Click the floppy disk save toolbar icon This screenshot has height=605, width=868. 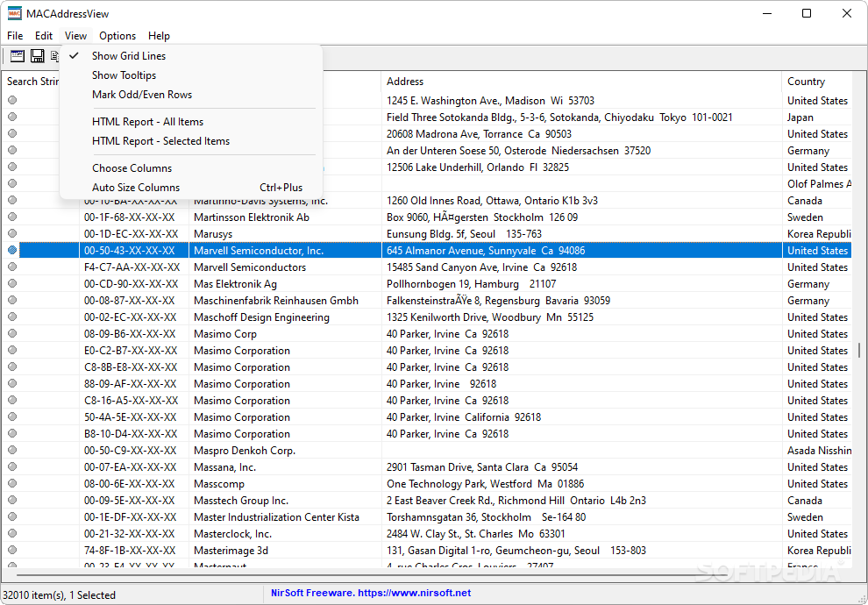point(37,55)
